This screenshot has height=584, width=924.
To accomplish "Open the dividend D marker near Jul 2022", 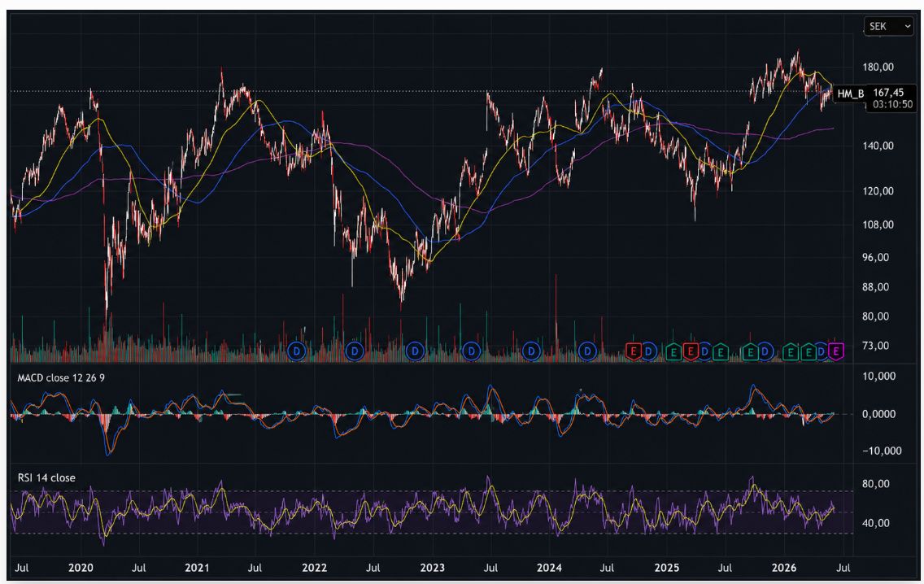I will point(354,352).
